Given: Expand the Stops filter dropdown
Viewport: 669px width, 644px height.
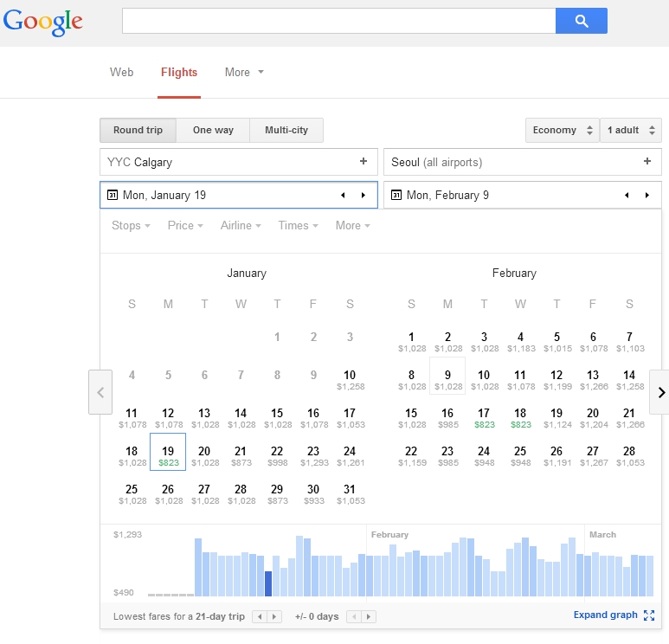Looking at the screenshot, I should [131, 226].
